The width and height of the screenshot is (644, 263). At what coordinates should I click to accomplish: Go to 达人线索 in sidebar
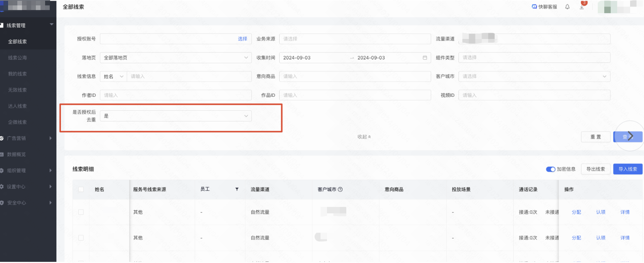17,106
